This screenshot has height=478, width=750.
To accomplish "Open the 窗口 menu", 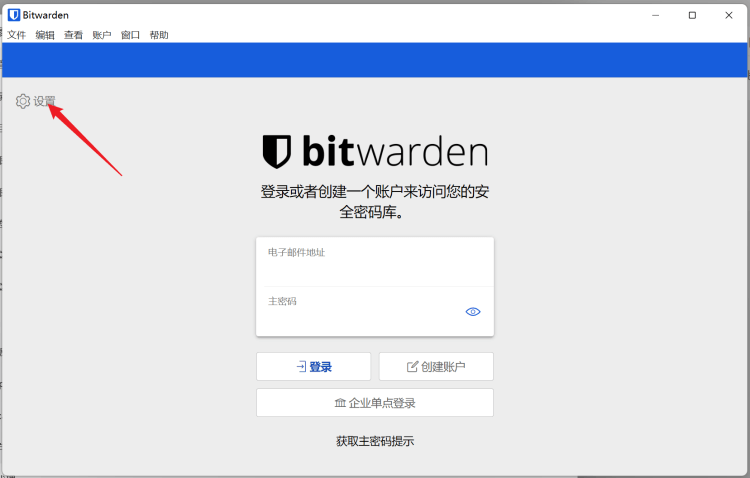I will point(130,35).
